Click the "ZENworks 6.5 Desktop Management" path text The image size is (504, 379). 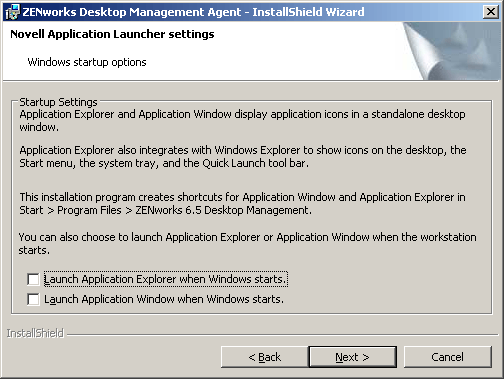pyautogui.click(x=223, y=210)
